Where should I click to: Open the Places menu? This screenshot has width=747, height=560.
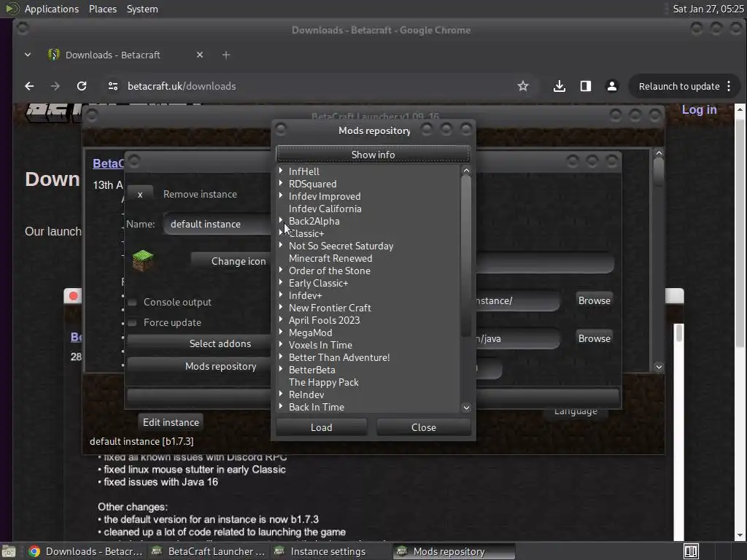click(x=102, y=9)
